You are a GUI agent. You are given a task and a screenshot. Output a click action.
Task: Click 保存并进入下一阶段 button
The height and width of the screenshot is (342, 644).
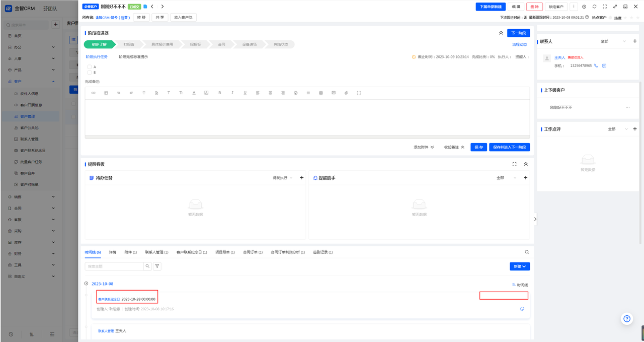coord(510,147)
